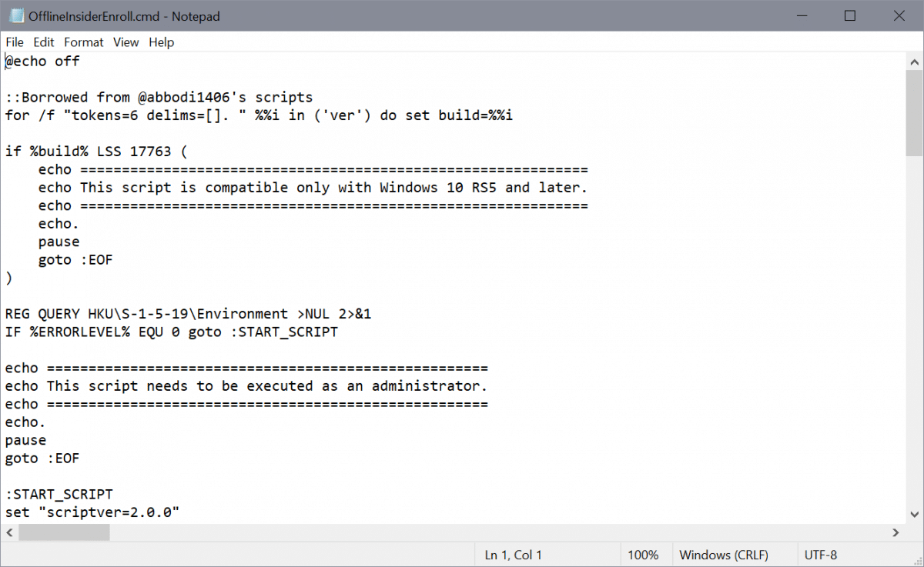Click the horizontal scrollbar left arrow
This screenshot has width=924, height=567.
point(9,532)
